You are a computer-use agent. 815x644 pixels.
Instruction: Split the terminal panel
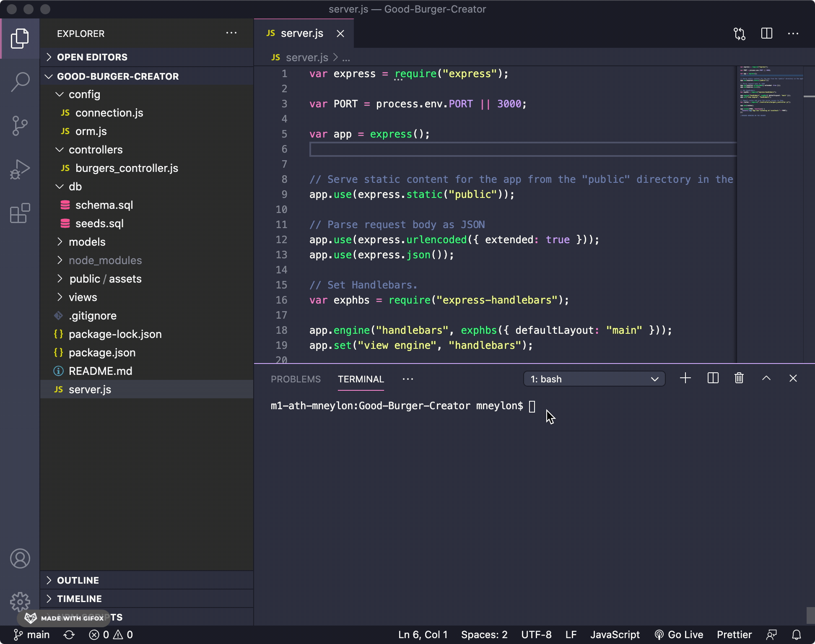(713, 378)
